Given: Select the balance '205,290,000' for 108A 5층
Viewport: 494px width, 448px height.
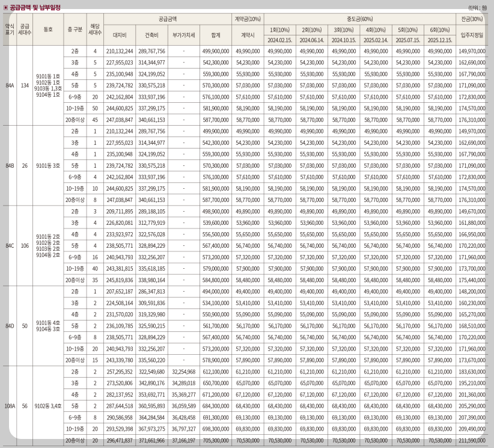Looking at the screenshot, I should click(x=472, y=406).
